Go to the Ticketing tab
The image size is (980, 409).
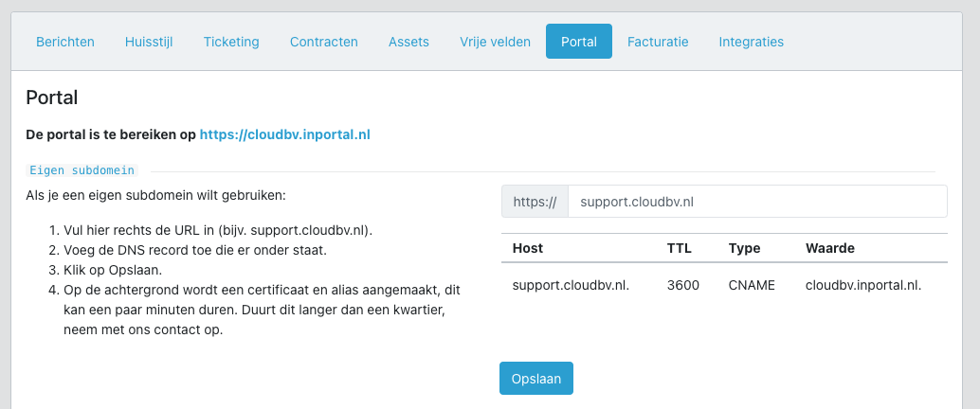[x=231, y=42]
